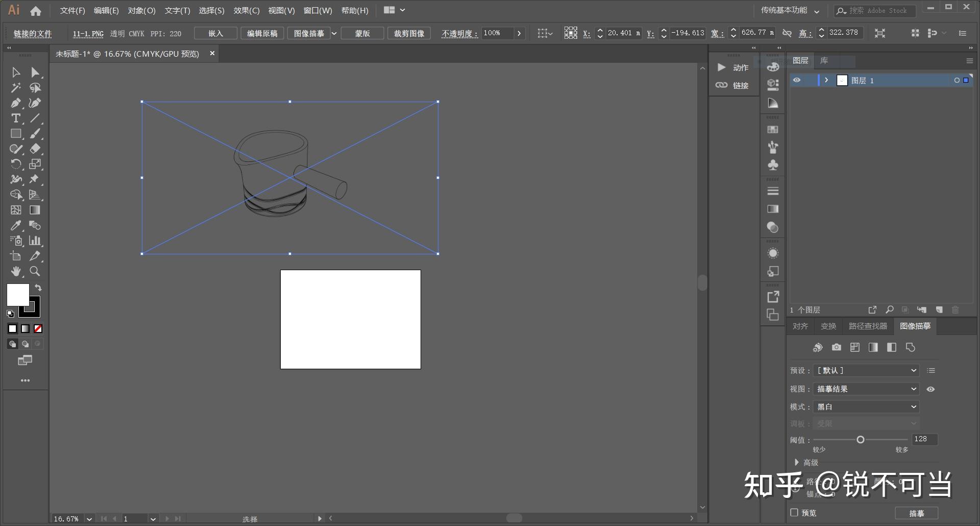980x526 pixels.
Task: Click the 阈值 slider handle
Action: pos(861,440)
